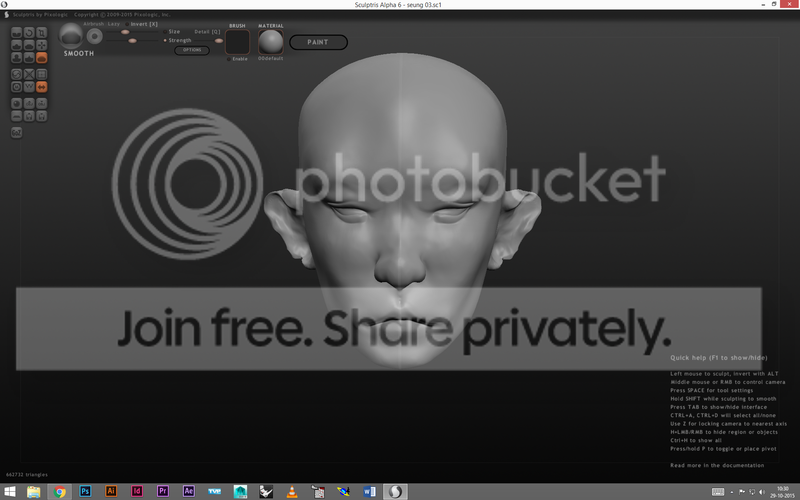
Task: Click 'Quick help (F1 to show/hide)' heading
Action: pyautogui.click(x=718, y=358)
